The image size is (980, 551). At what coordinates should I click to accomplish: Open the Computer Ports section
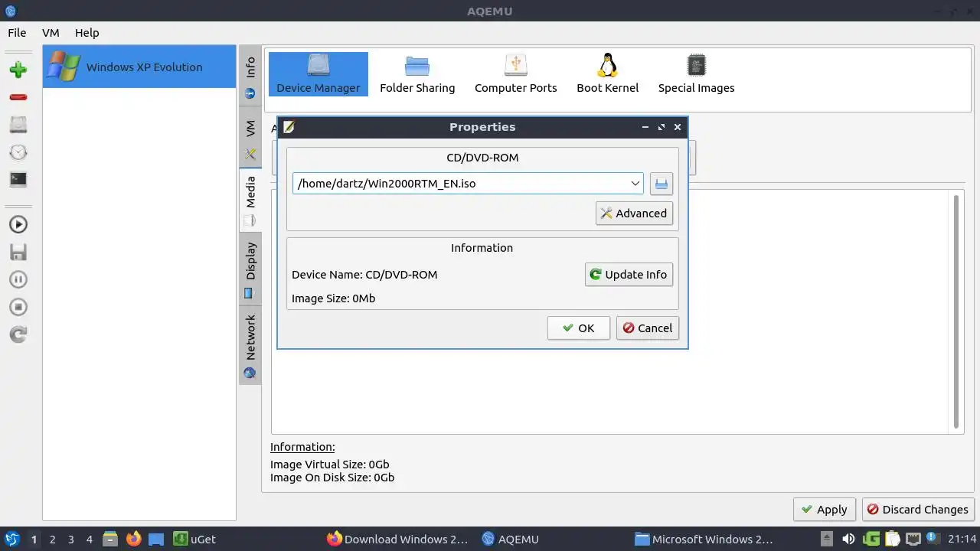tap(516, 74)
